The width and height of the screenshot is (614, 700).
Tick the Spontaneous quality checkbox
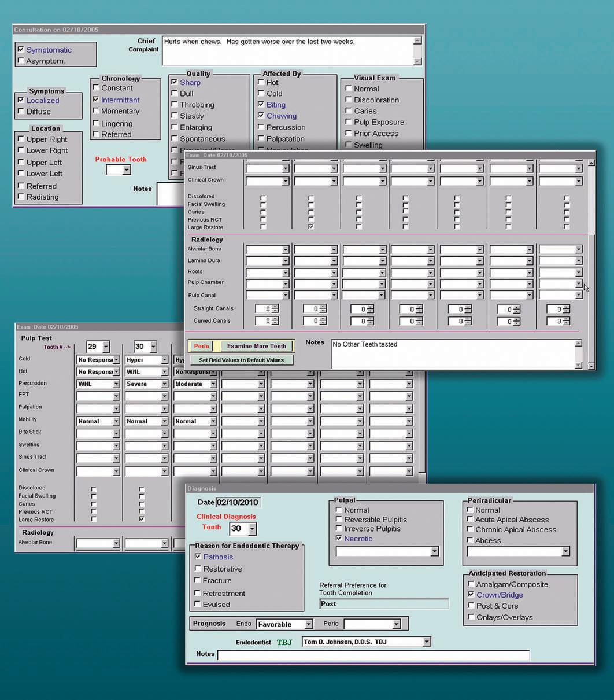point(175,139)
